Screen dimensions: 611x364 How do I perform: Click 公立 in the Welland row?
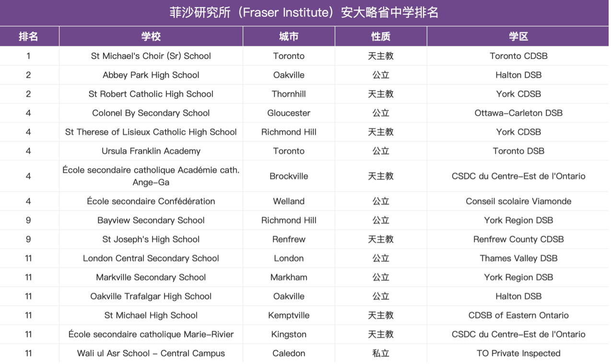381,201
